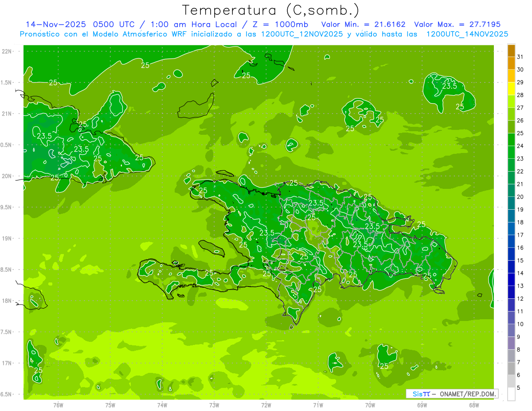
Task: Click colorbar label "5"
Action: [519, 388]
